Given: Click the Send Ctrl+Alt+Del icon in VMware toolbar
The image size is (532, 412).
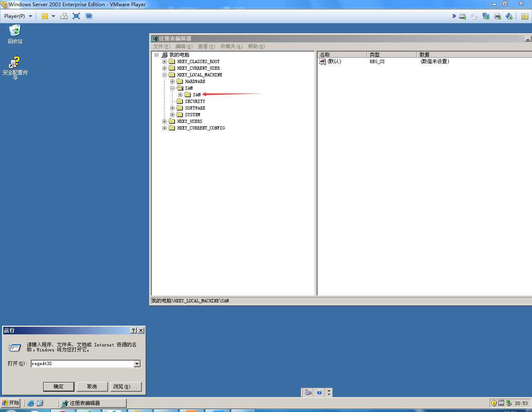Looking at the screenshot, I should click(x=64, y=16).
